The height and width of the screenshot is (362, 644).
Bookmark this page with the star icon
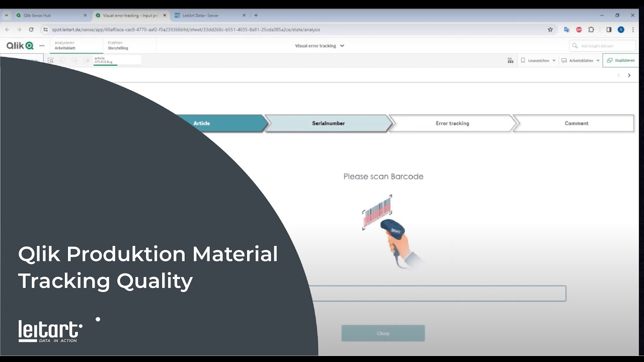550,30
